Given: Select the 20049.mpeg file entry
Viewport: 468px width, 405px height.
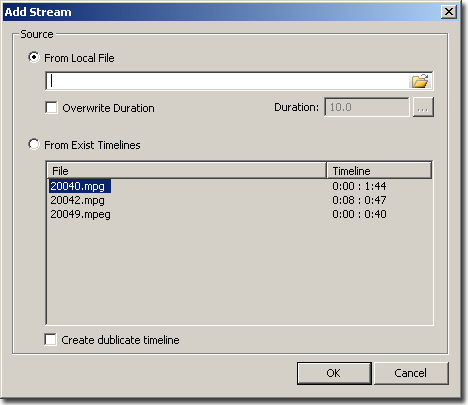Looking at the screenshot, I should coord(80,214).
